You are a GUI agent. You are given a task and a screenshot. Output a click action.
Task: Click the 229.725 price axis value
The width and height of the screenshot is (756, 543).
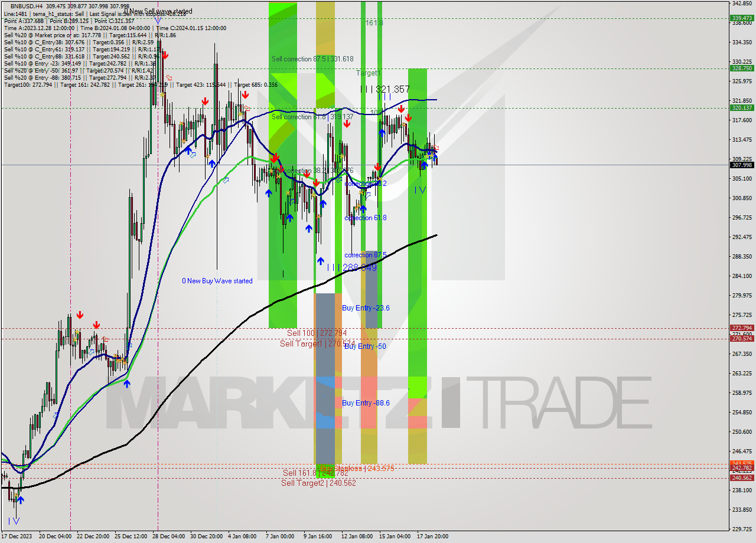pyautogui.click(x=742, y=529)
